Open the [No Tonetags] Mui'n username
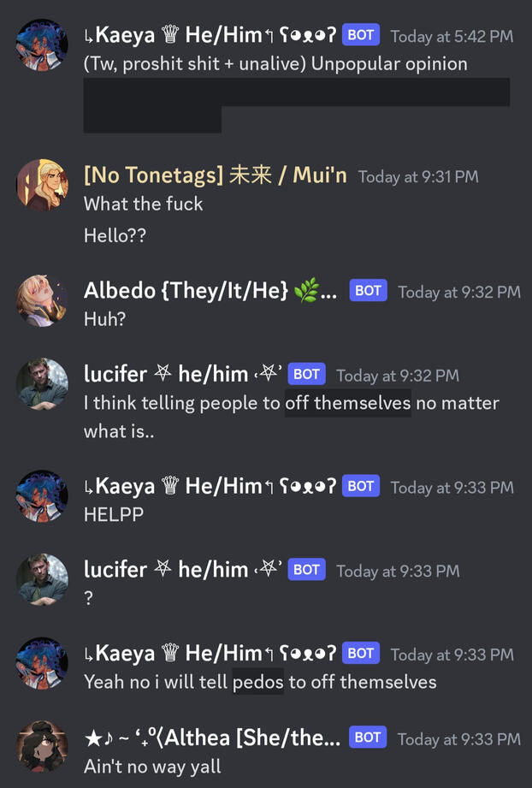Viewport: 532px width, 788px height. pos(216,175)
